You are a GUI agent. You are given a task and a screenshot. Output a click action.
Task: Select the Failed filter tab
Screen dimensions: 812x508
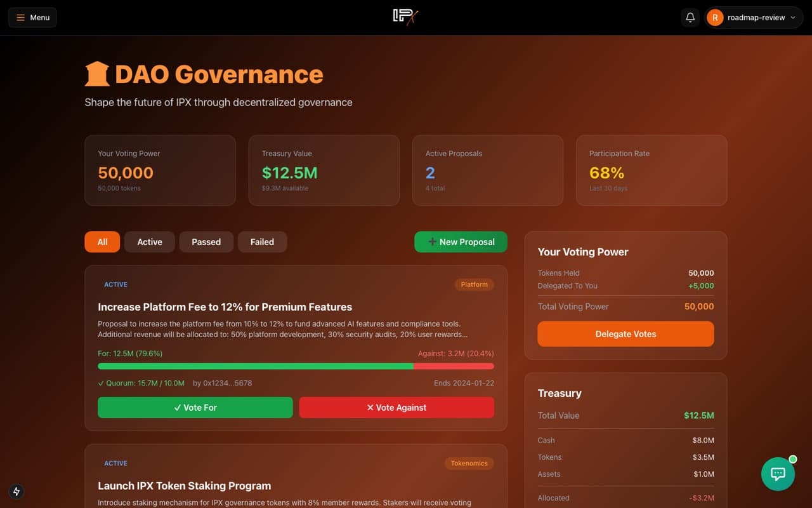click(x=262, y=242)
